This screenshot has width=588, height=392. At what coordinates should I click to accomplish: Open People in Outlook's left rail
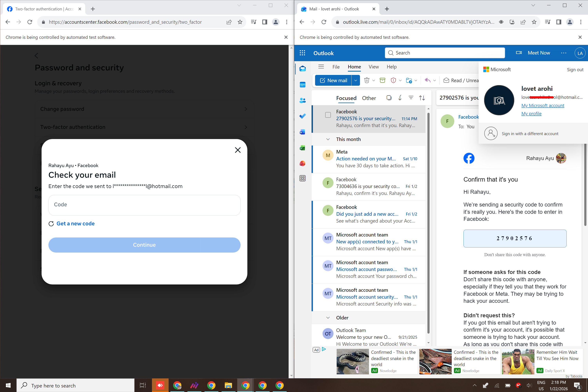point(303,100)
